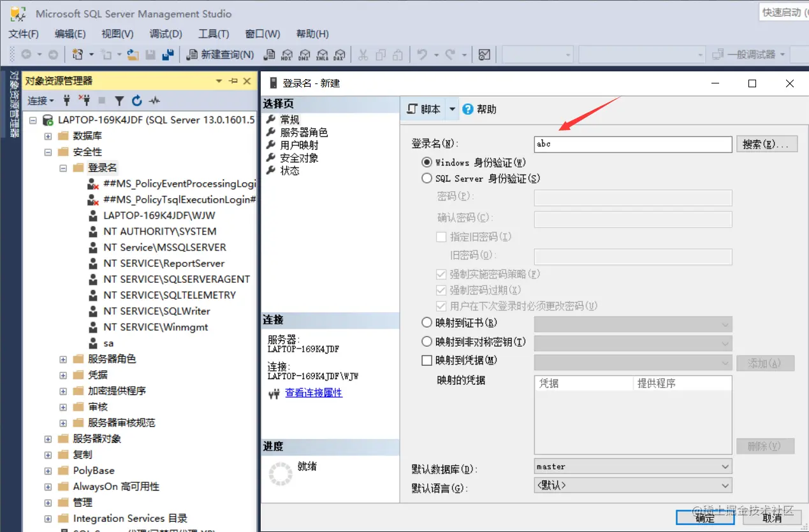Click 新建查询(N) toolbar button
Image resolution: width=809 pixels, height=532 pixels.
click(220, 55)
